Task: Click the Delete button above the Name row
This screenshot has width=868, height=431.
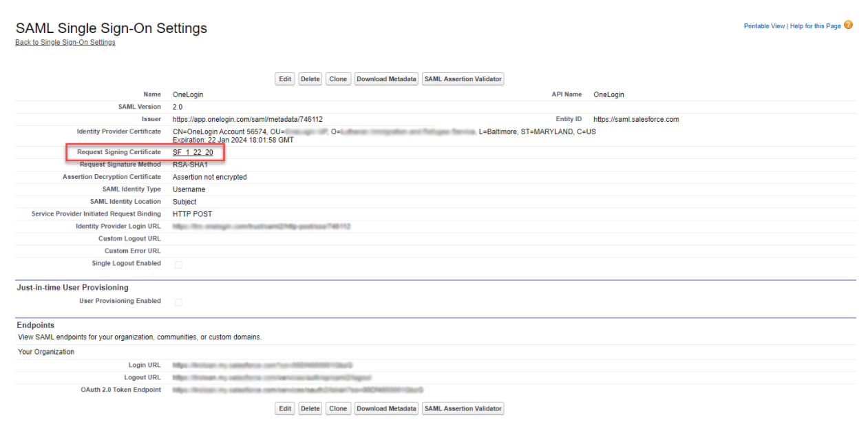Action: pyautogui.click(x=310, y=79)
